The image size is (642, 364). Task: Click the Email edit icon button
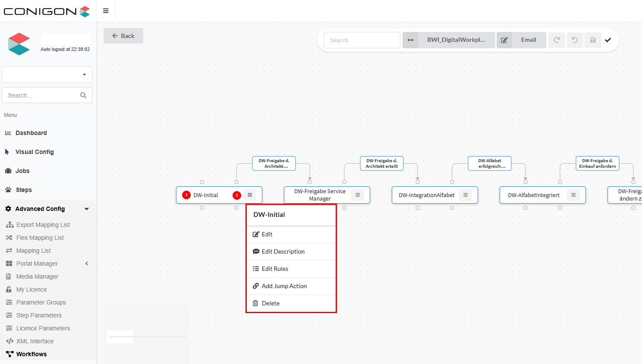click(x=504, y=40)
